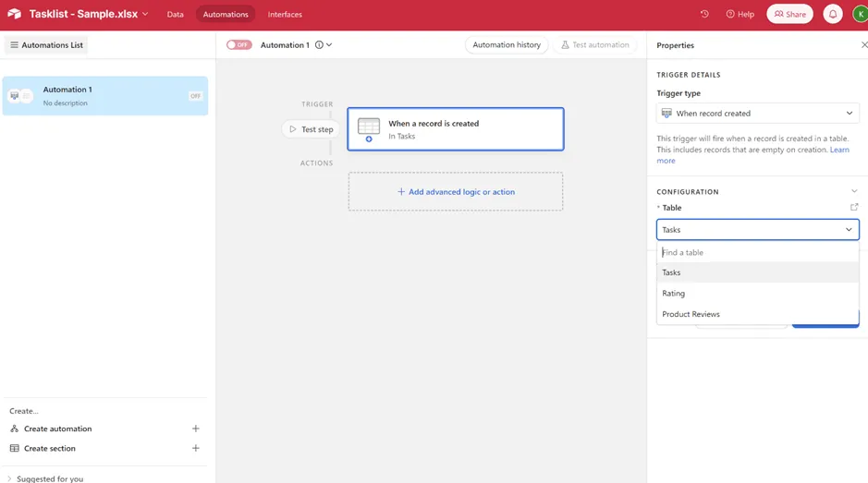The image size is (868, 483).
Task: Select the When a record is created trigger card
Action: [456, 129]
